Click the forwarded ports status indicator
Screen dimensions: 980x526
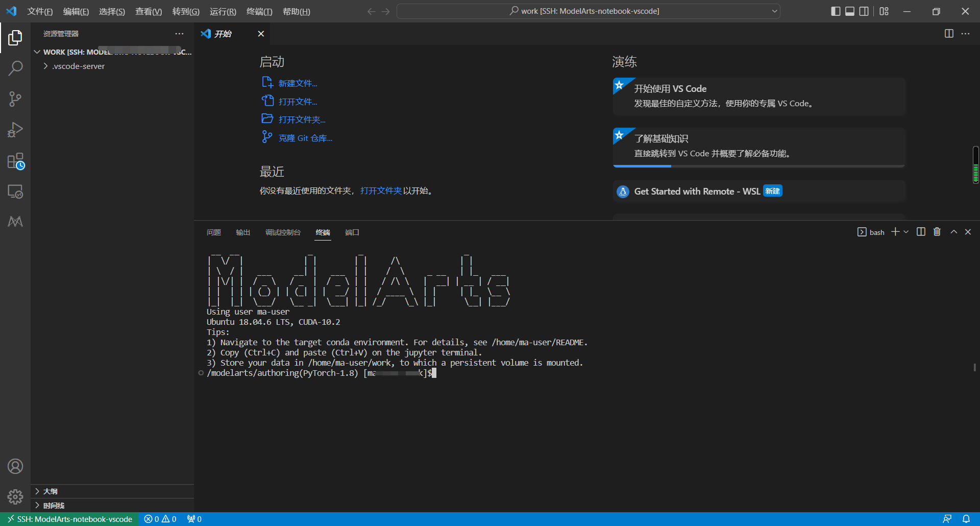(x=194, y=519)
